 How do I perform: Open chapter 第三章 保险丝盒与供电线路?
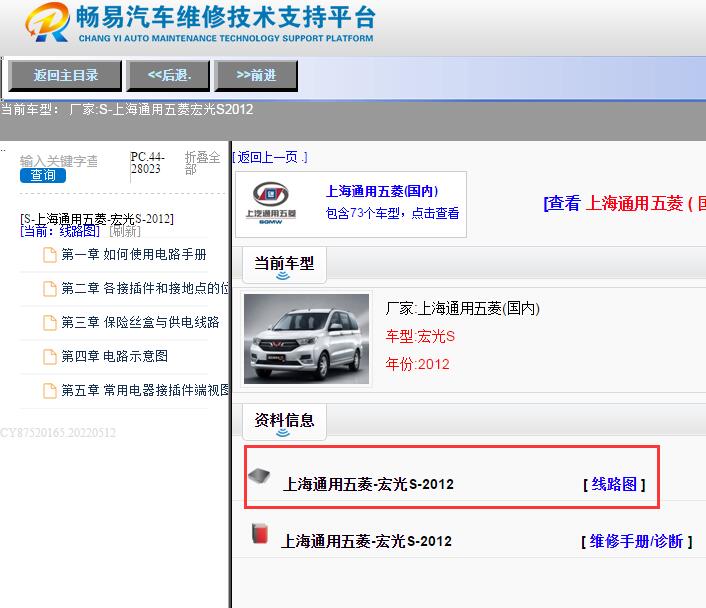[140, 322]
